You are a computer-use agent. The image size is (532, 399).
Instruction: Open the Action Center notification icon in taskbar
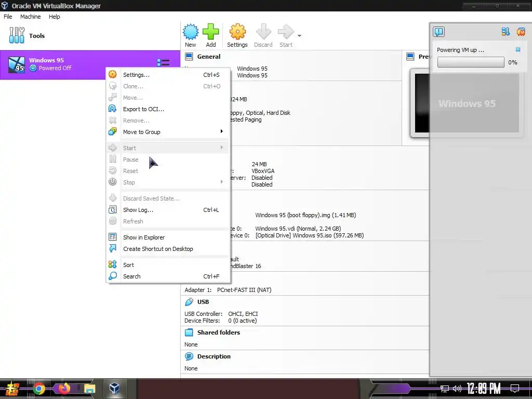tap(515, 388)
